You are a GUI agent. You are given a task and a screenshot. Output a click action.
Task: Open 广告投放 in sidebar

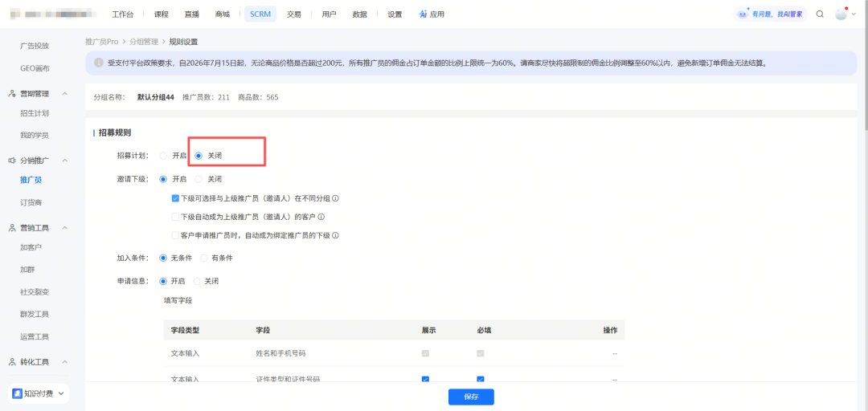coord(35,46)
